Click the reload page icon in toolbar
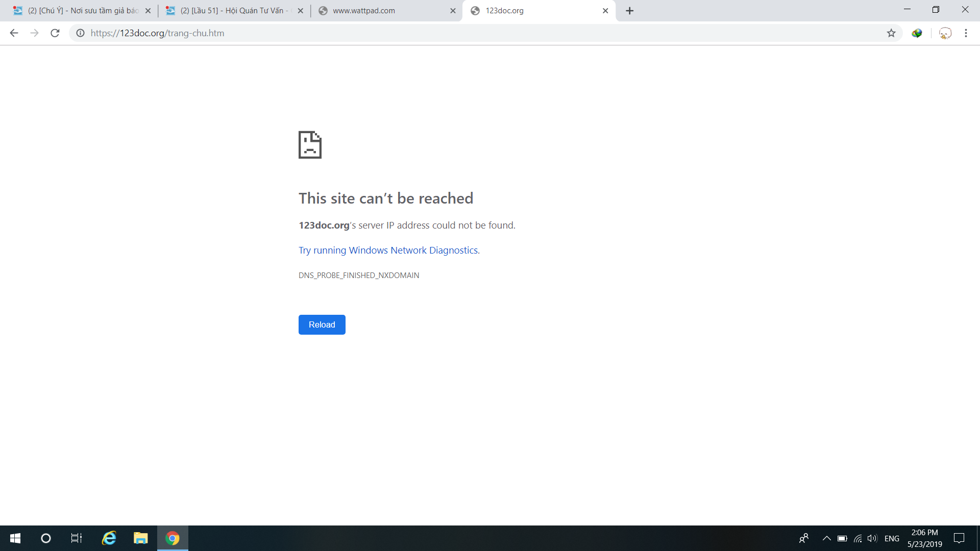980x551 pixels. click(x=55, y=33)
